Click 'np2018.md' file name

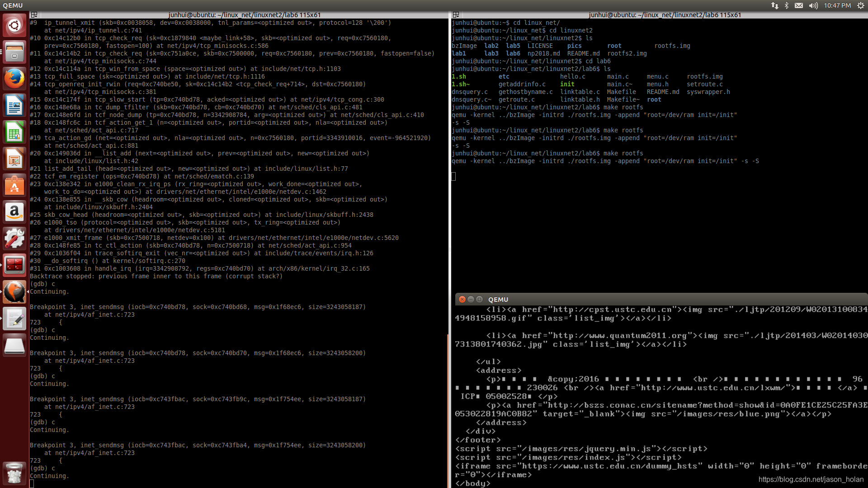(x=544, y=53)
